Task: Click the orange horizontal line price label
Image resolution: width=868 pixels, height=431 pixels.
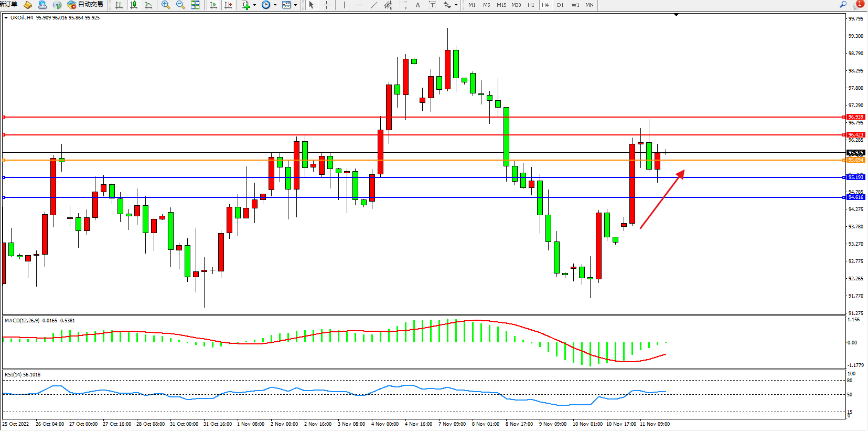Action: point(856,160)
